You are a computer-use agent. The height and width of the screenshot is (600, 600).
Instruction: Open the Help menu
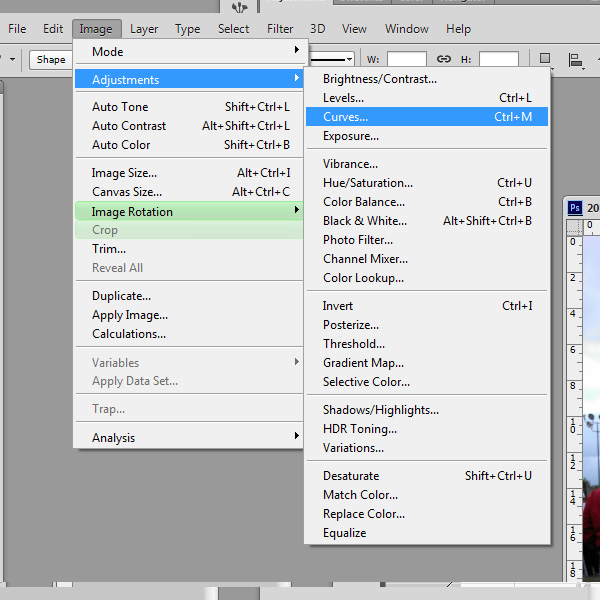(x=458, y=29)
